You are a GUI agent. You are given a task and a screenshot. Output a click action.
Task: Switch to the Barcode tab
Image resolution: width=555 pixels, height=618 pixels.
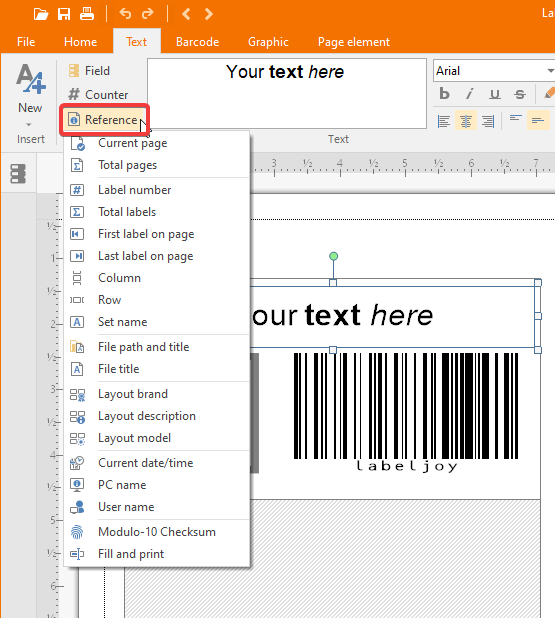tap(197, 42)
